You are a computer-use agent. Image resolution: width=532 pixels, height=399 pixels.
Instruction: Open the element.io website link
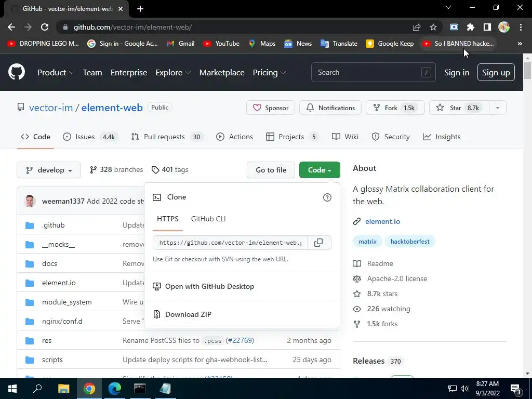pos(382,221)
